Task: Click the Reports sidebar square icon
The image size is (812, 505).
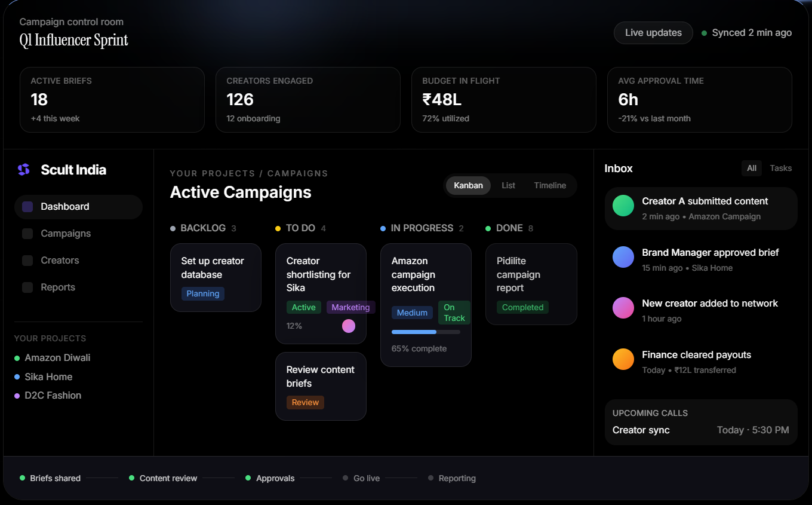Action: click(27, 287)
